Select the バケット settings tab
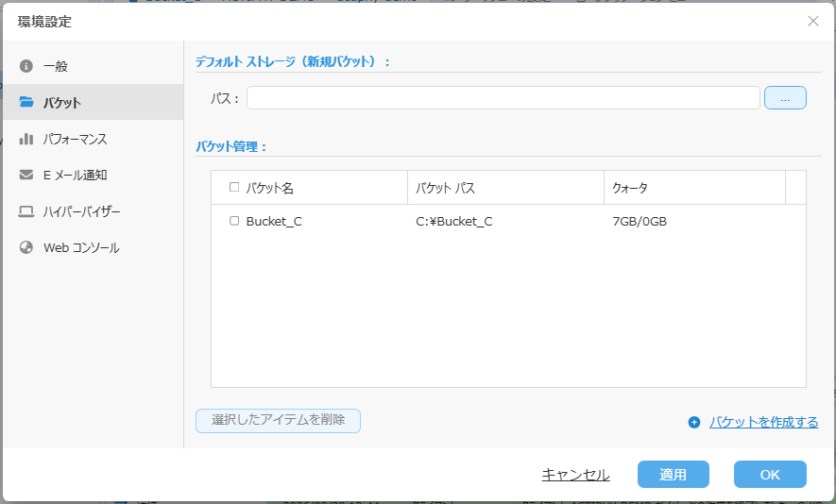This screenshot has height=504, width=836. [x=94, y=102]
